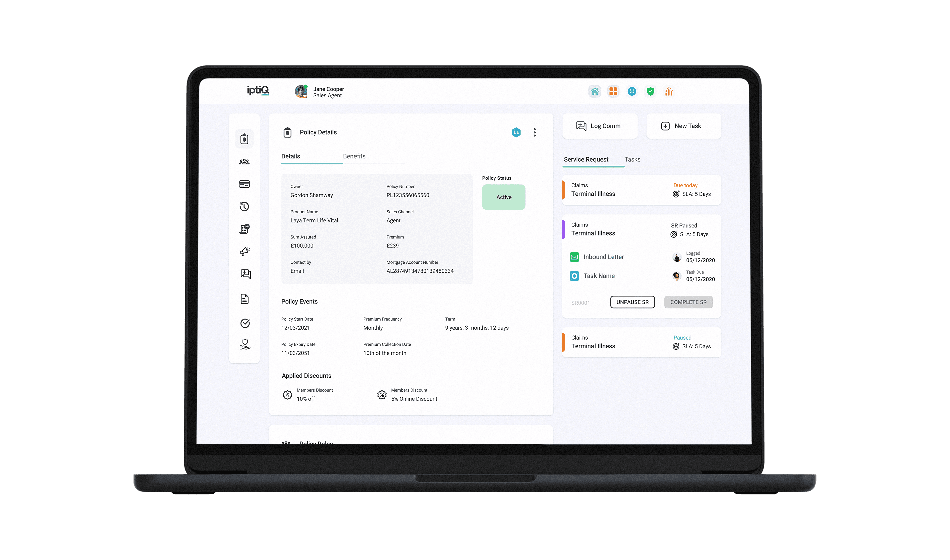Click the Log Comm button

(x=599, y=125)
